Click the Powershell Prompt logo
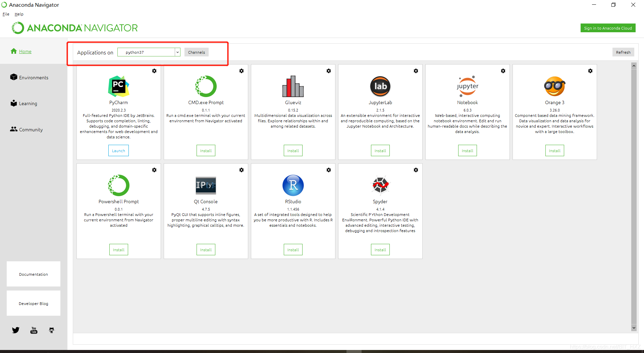Viewport: 644px width, 353px height. pyautogui.click(x=118, y=185)
